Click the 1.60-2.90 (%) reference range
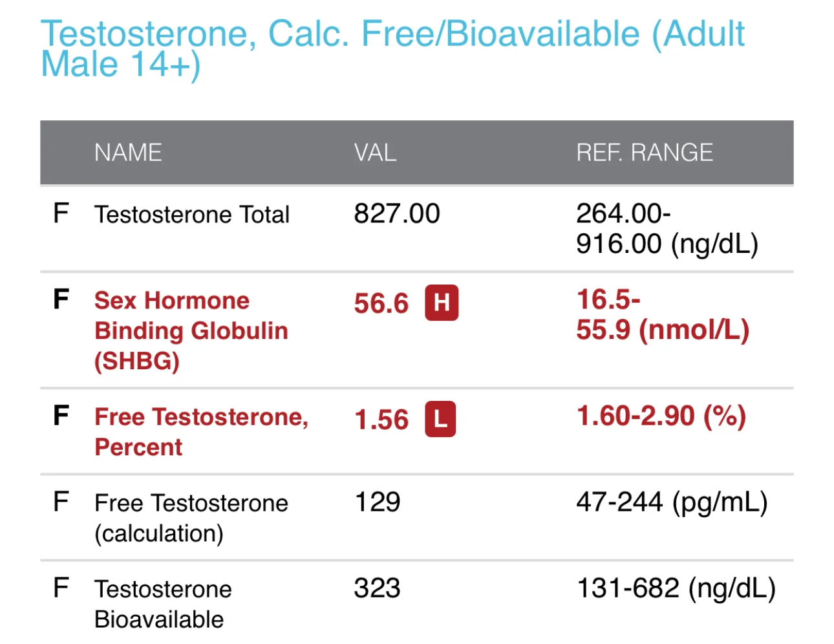Screen dimensions: 834x644 click(661, 416)
